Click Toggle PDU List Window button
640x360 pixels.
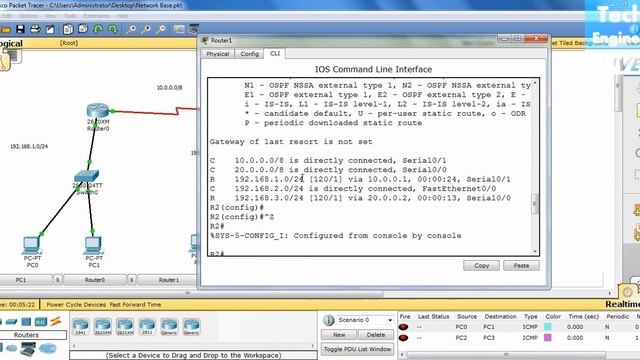[357, 349]
